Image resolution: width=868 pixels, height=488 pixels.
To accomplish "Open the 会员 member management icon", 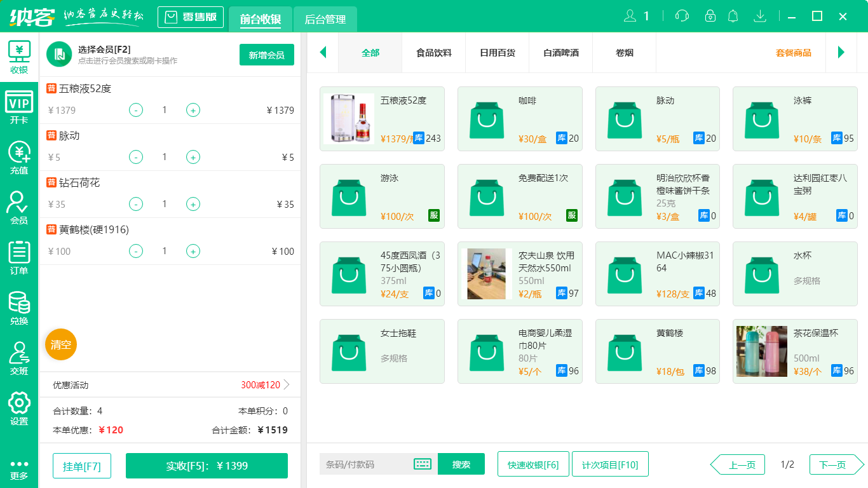I will point(19,203).
